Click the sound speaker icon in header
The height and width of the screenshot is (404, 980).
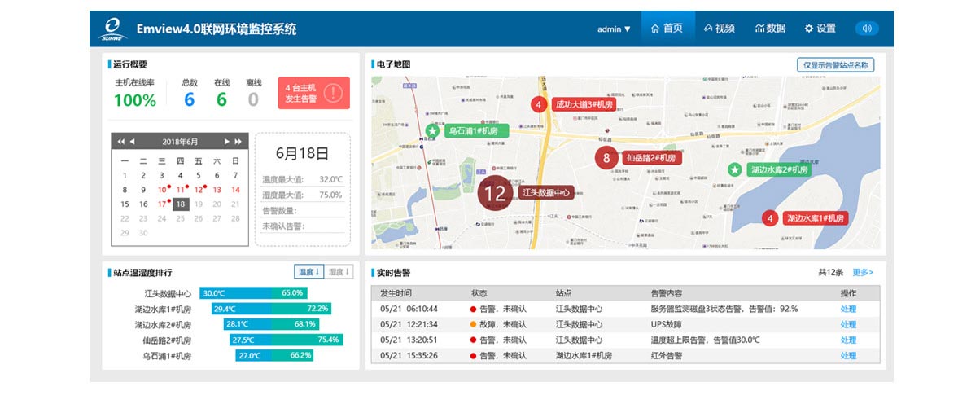tap(867, 29)
